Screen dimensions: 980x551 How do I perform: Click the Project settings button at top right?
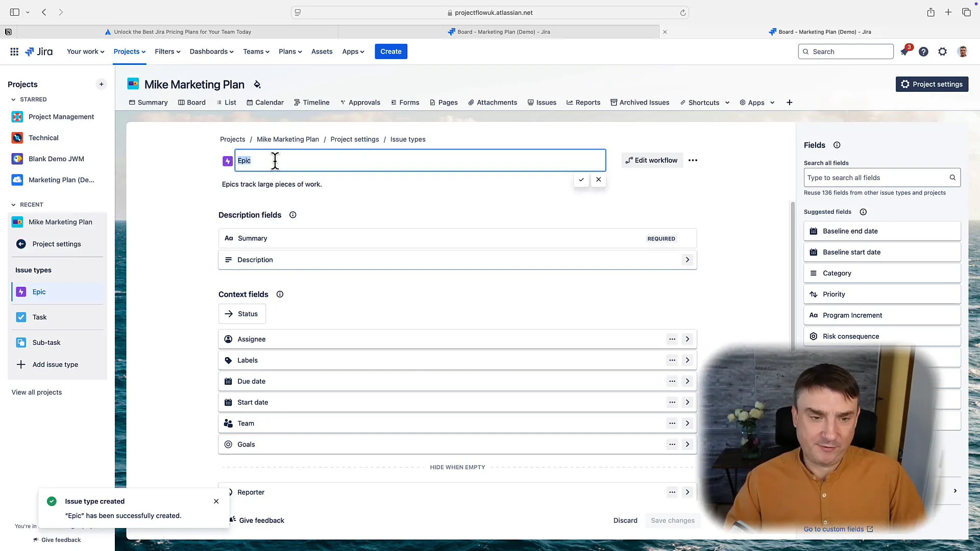pyautogui.click(x=932, y=84)
